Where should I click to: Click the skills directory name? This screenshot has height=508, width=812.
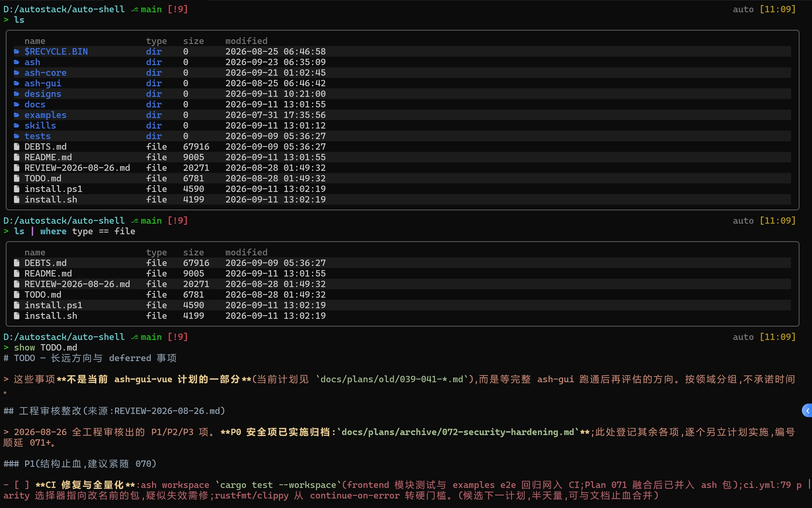[x=40, y=126]
